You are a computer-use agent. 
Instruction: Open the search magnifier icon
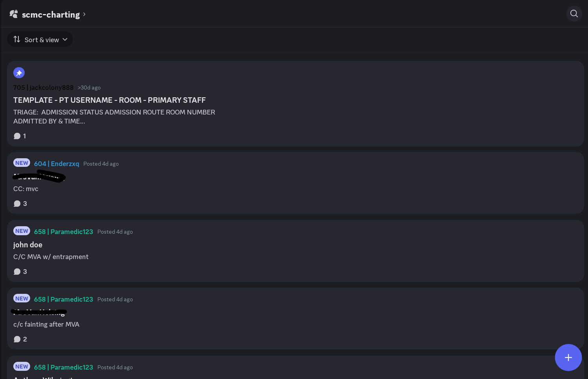click(574, 14)
